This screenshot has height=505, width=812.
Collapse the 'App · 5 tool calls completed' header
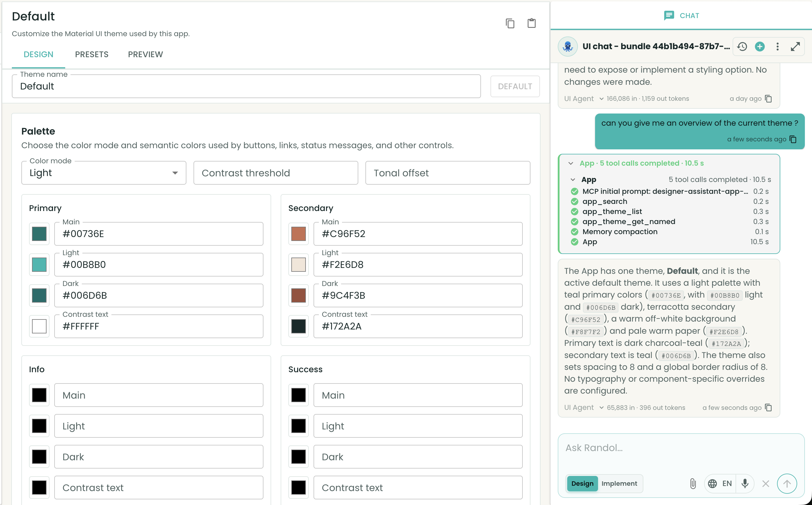click(x=570, y=163)
